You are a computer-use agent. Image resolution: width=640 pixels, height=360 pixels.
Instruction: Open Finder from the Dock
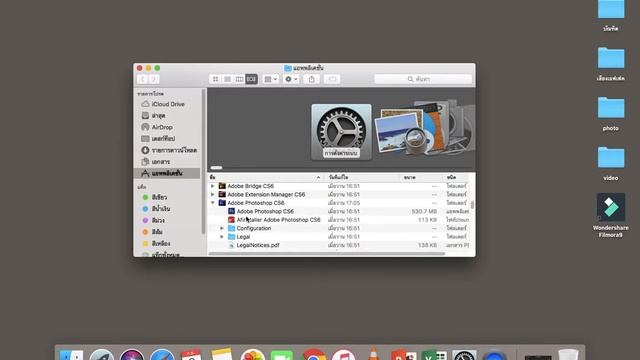click(71, 354)
